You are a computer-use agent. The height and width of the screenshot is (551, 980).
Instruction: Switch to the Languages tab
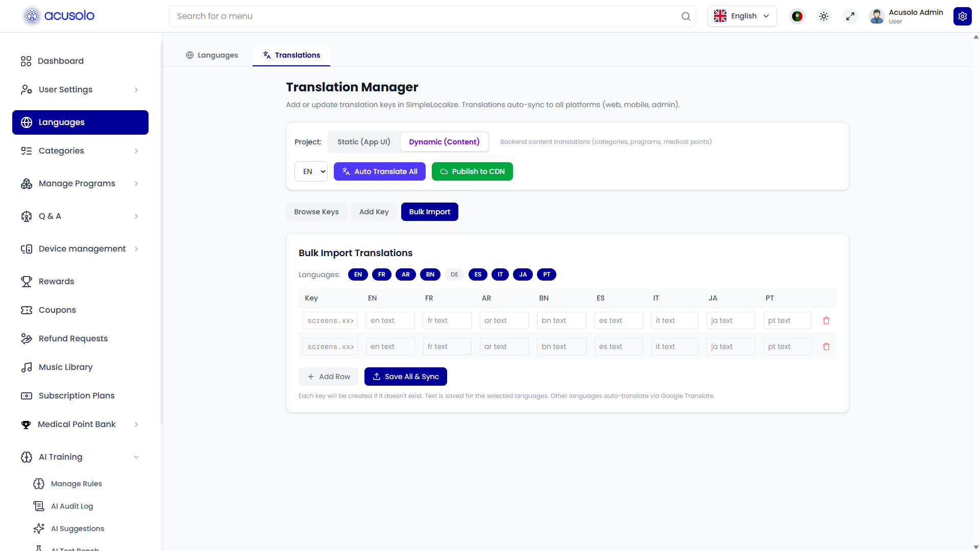pyautogui.click(x=212, y=55)
